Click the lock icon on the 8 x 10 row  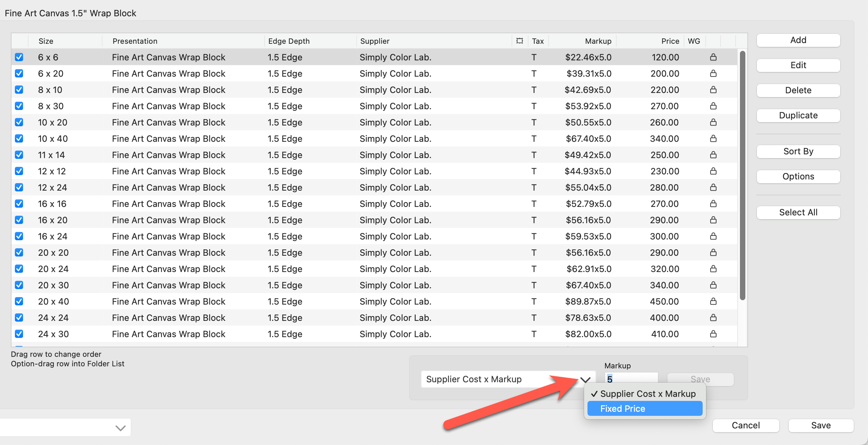[x=713, y=90]
